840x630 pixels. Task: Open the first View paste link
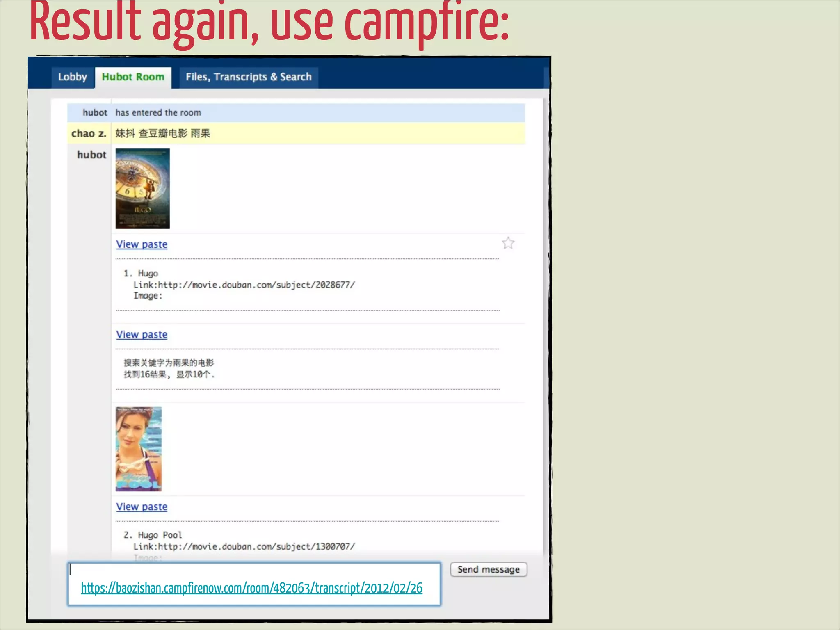pyautogui.click(x=142, y=244)
